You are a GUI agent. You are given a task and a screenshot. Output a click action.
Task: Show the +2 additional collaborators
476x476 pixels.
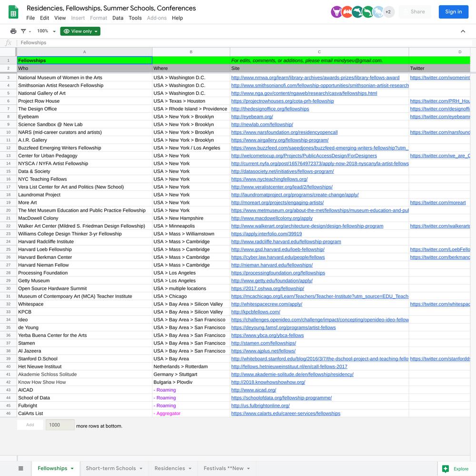click(388, 12)
